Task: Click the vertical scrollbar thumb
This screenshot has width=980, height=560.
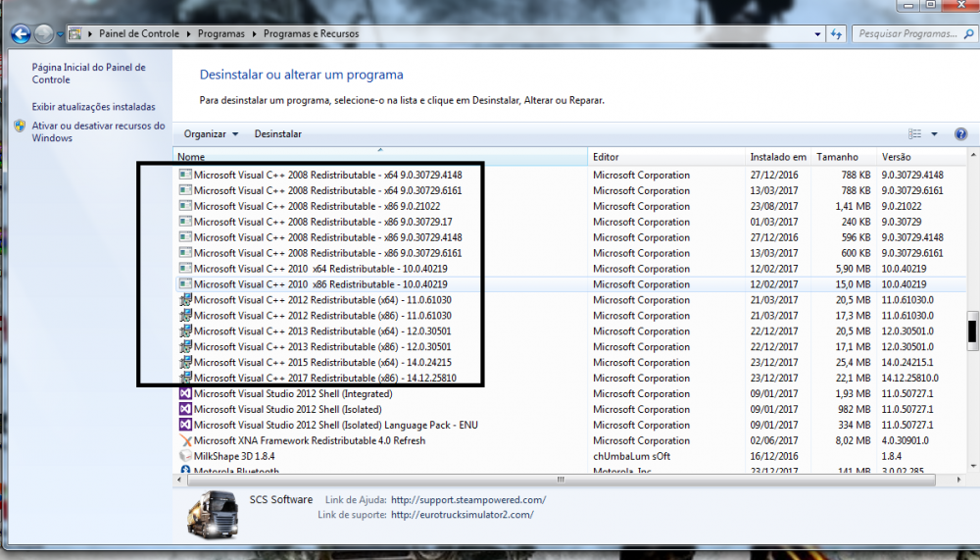Action: click(972, 331)
